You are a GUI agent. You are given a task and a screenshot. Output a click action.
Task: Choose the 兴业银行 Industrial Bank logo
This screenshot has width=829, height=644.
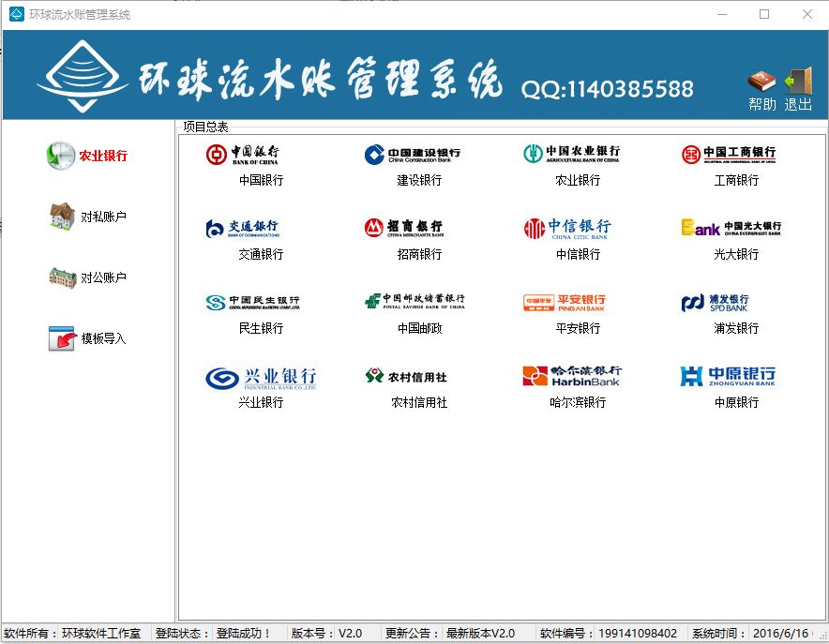pyautogui.click(x=262, y=379)
